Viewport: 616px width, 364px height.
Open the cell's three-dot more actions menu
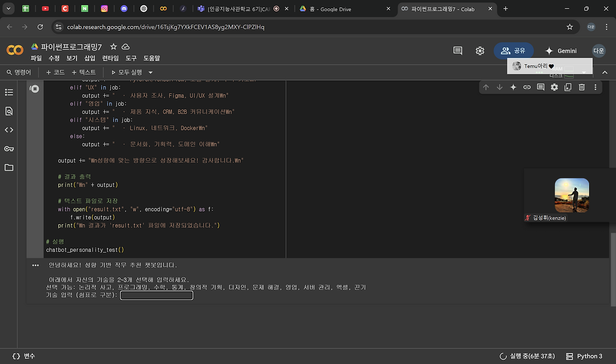pos(595,87)
